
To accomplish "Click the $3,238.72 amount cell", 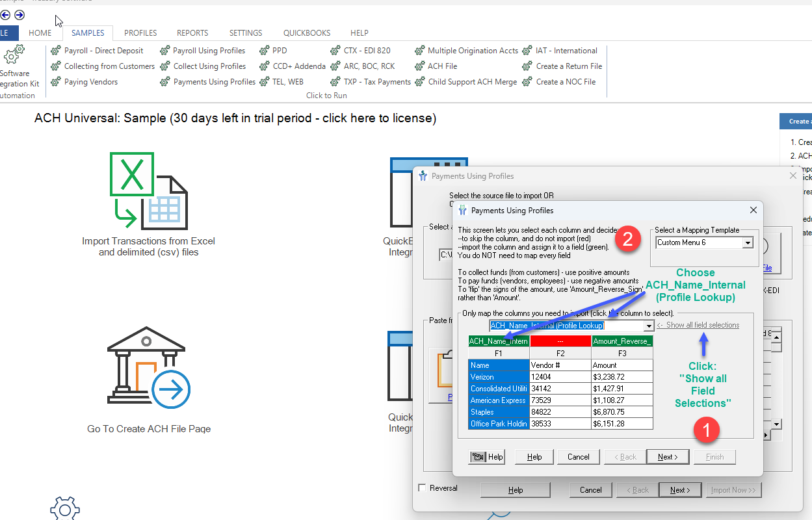I will click(x=622, y=377).
